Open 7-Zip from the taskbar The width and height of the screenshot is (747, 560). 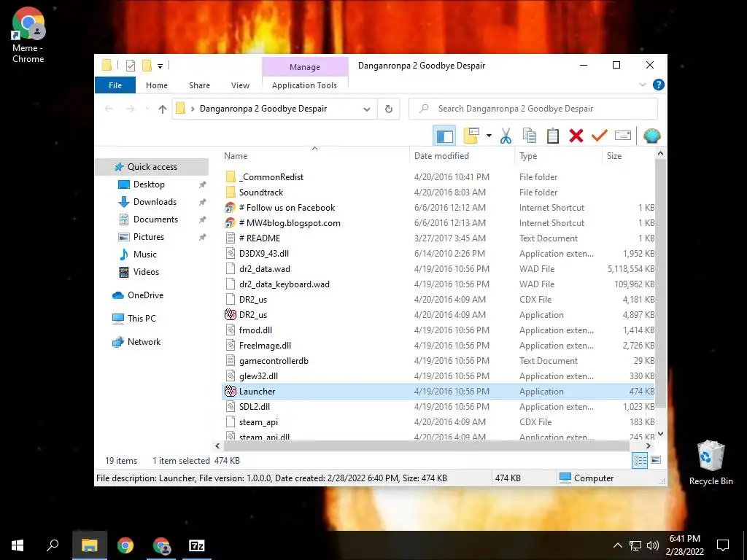pos(197,545)
